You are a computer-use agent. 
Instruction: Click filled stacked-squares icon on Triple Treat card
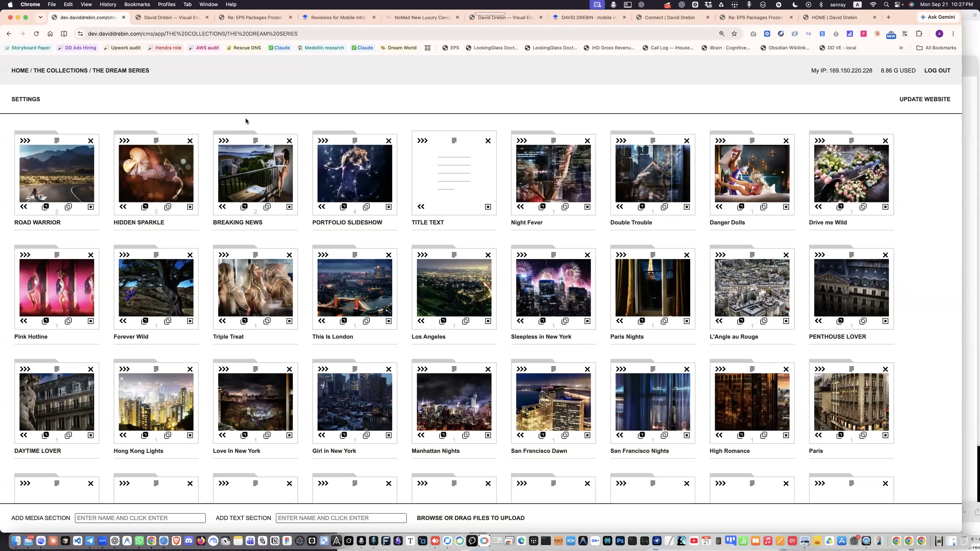[x=244, y=321]
